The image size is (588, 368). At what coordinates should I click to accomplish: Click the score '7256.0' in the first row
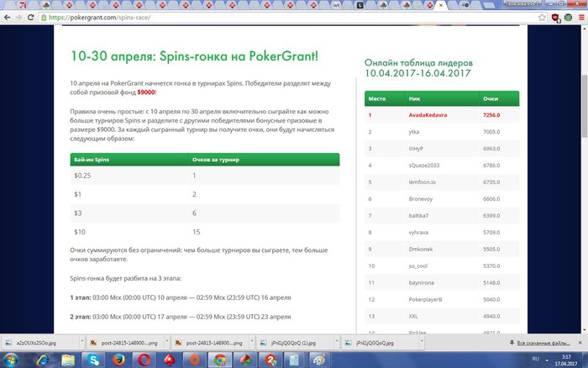(491, 115)
